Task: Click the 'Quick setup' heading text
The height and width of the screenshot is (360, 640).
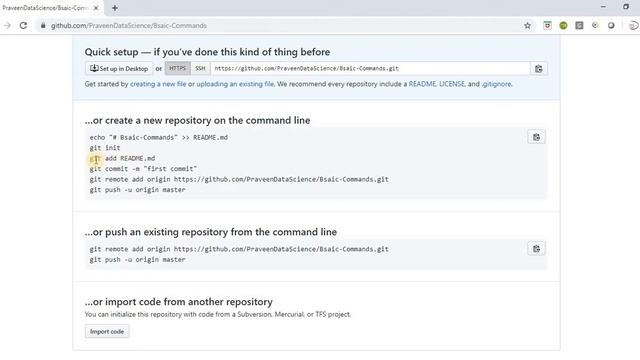Action: pyautogui.click(x=207, y=52)
